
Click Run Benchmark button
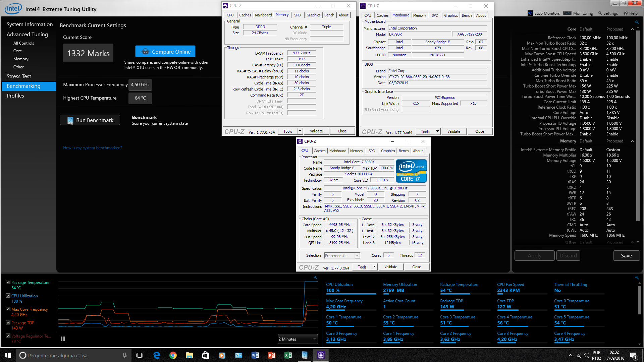point(90,120)
